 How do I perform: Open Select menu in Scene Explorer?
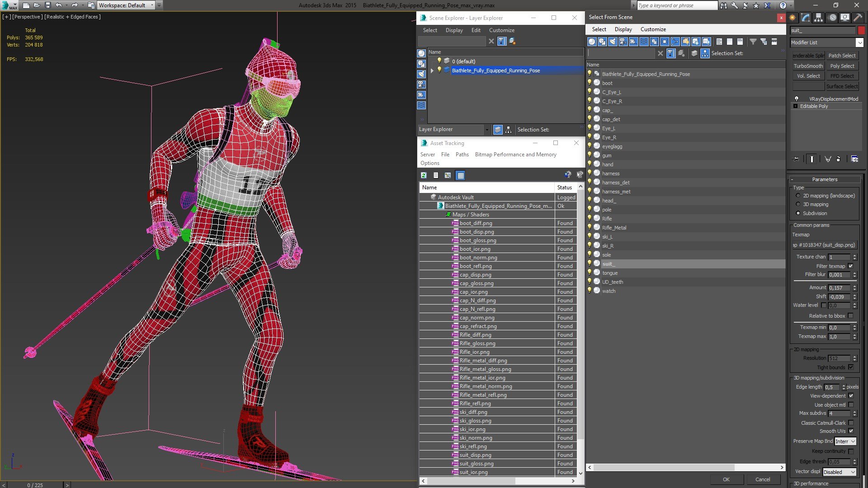(x=430, y=30)
